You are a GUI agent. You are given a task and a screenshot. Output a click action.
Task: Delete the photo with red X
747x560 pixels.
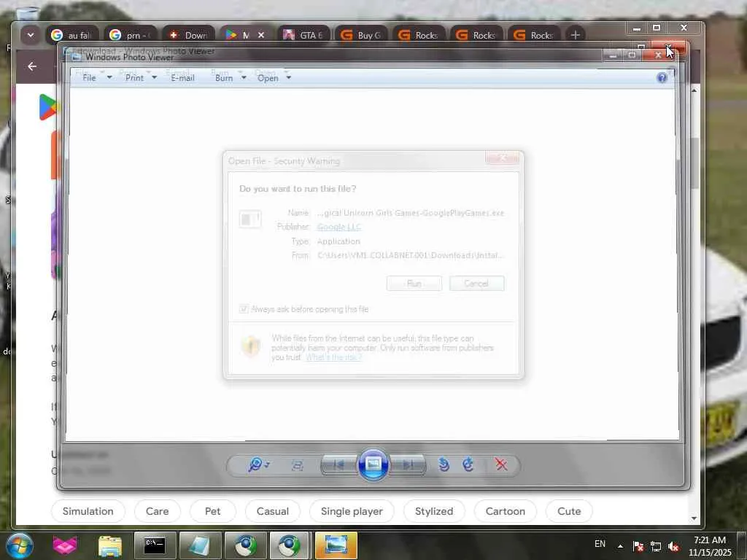point(501,464)
